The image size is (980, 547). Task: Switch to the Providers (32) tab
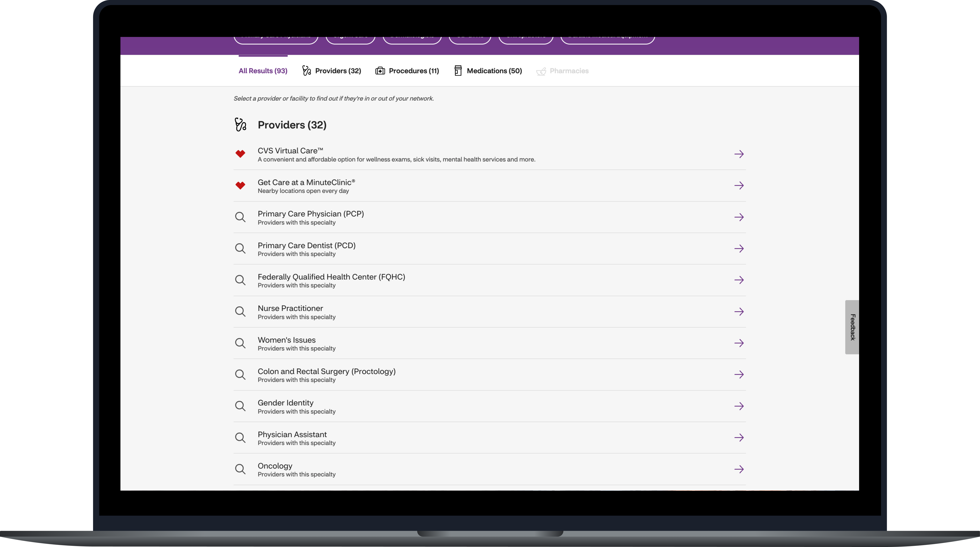coord(331,71)
